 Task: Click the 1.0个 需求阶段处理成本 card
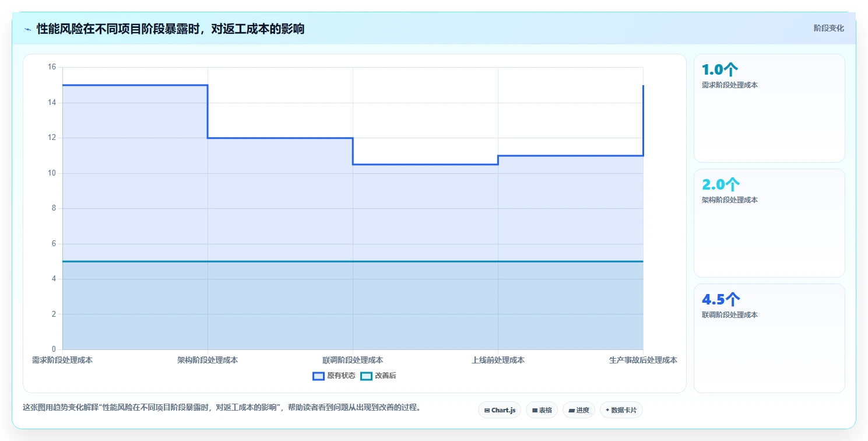(769, 108)
